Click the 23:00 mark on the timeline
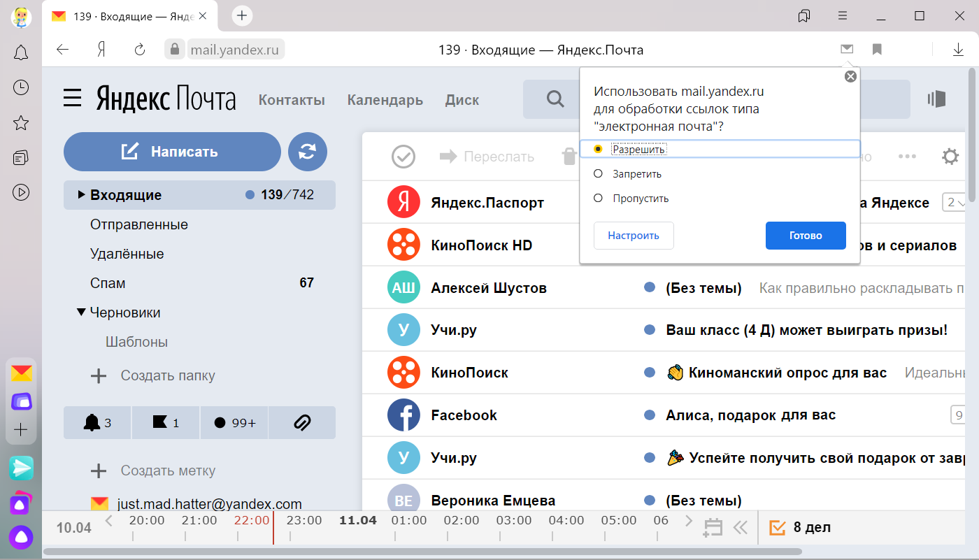The height and width of the screenshot is (560, 979). coord(304,521)
